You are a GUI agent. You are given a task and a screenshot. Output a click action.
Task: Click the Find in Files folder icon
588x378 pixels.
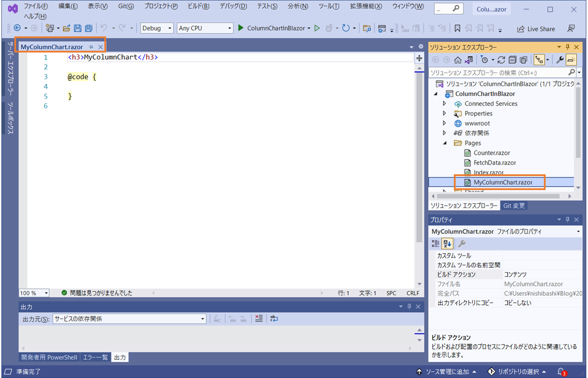(x=367, y=28)
